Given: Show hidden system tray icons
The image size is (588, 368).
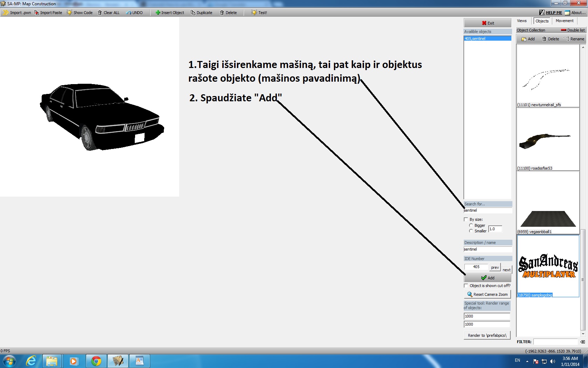Looking at the screenshot, I should (x=527, y=361).
